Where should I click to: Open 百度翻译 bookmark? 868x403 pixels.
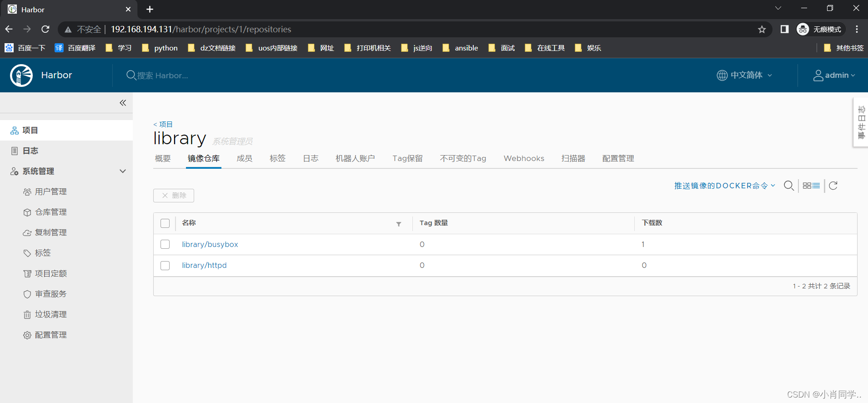(75, 48)
